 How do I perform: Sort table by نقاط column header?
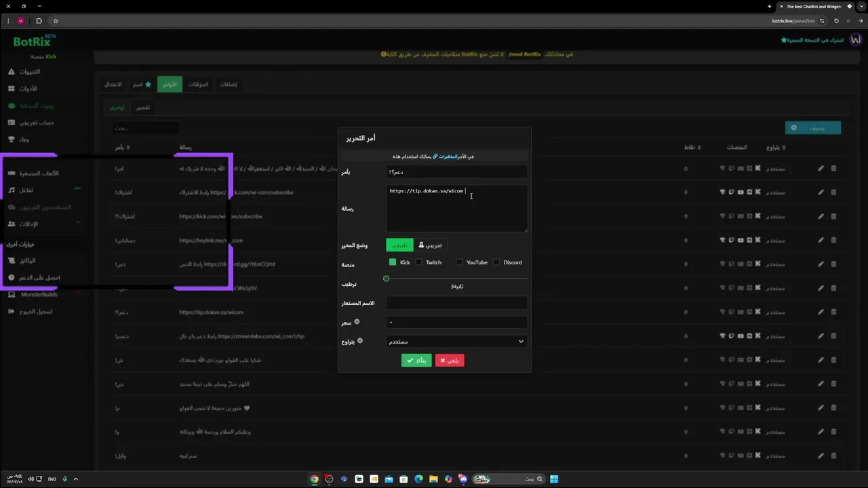(692, 147)
